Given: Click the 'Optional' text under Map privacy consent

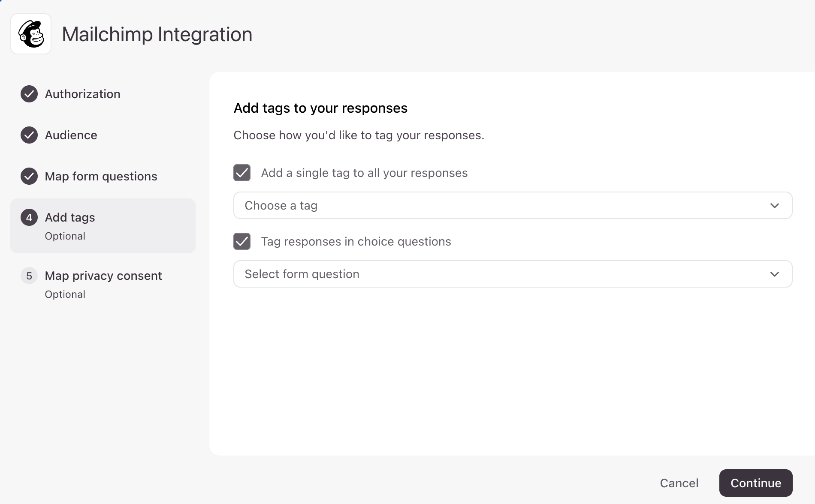Looking at the screenshot, I should 65,294.
